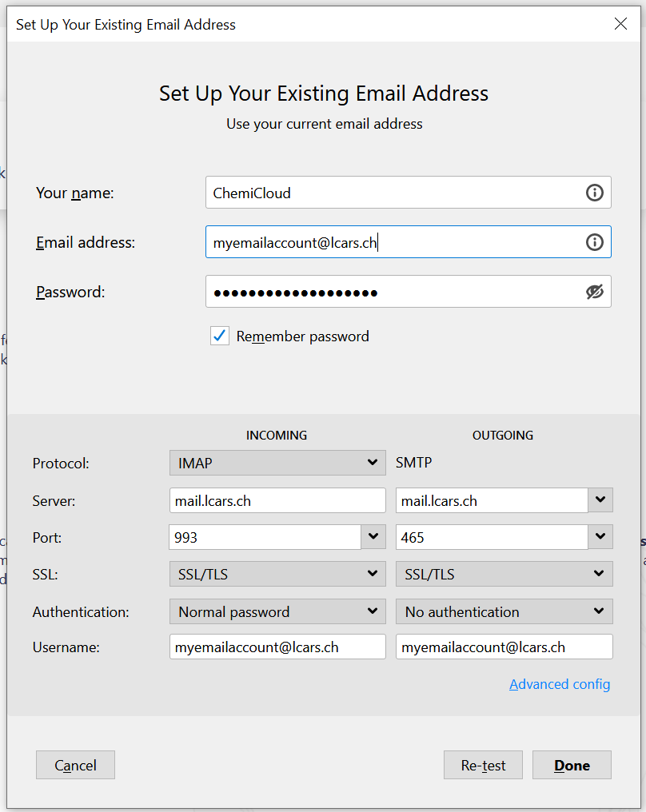The image size is (646, 812).
Task: Click the Done button
Action: 572,765
